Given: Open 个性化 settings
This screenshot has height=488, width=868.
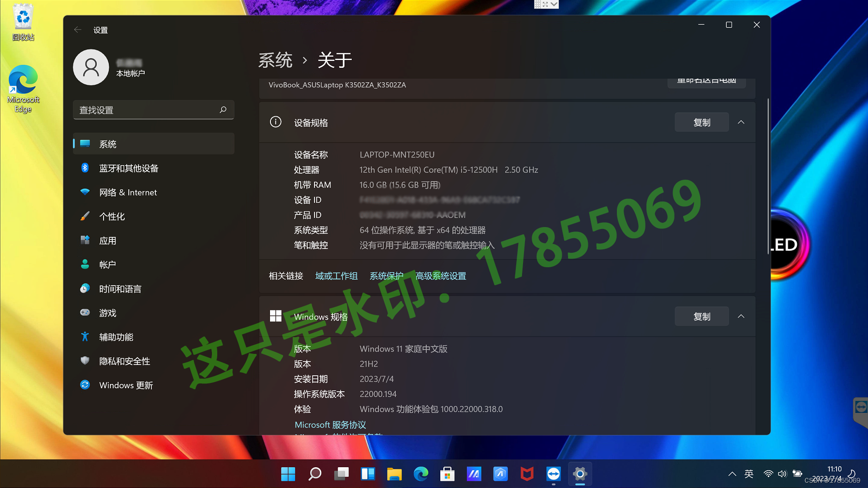Looking at the screenshot, I should coord(153,216).
